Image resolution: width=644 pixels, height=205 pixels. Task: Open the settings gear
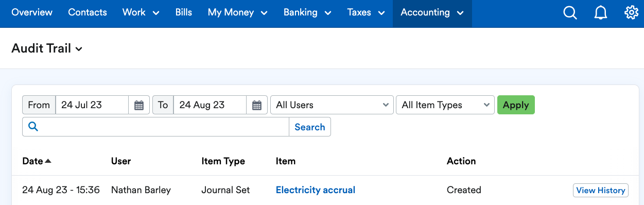click(x=631, y=13)
